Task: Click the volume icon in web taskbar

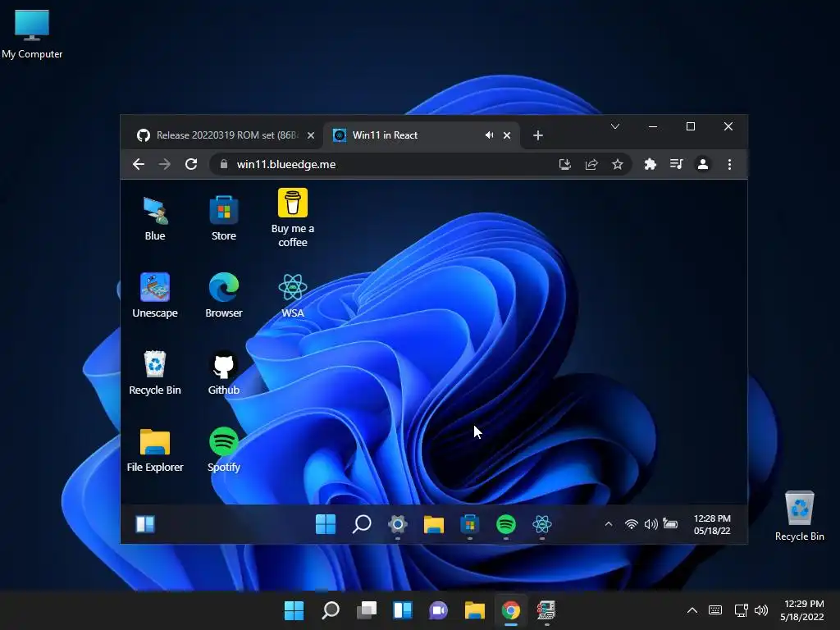Action: point(651,524)
